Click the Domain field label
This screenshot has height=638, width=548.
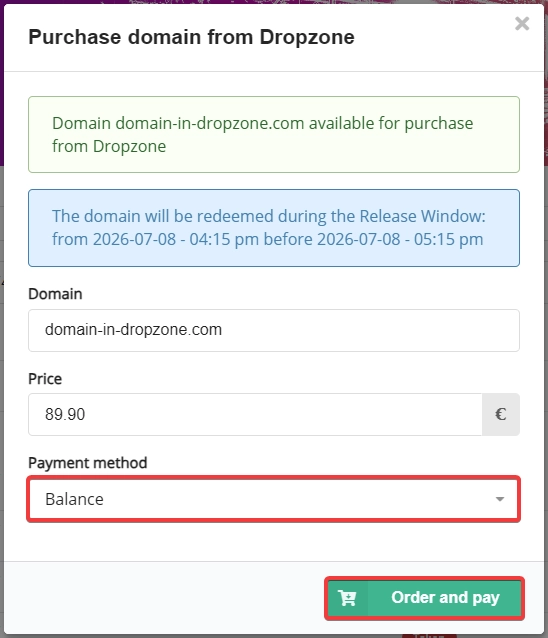click(x=55, y=294)
